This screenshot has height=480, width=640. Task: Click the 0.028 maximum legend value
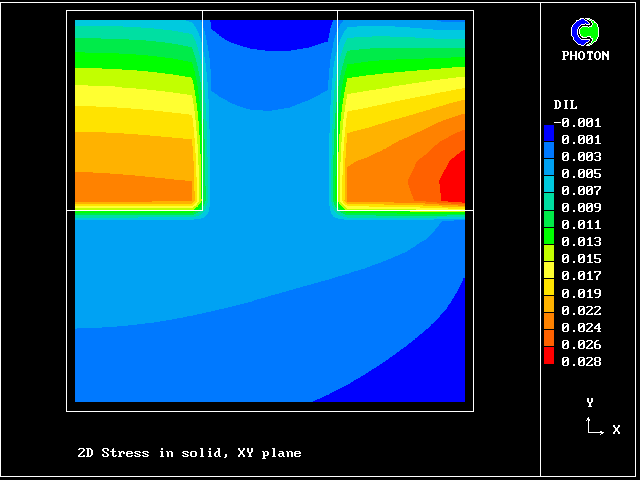pyautogui.click(x=581, y=361)
